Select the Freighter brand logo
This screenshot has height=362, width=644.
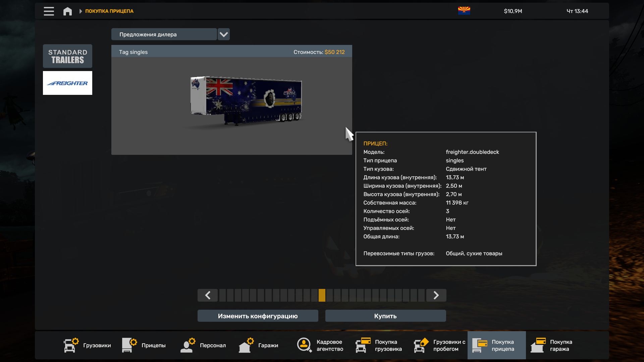click(67, 83)
